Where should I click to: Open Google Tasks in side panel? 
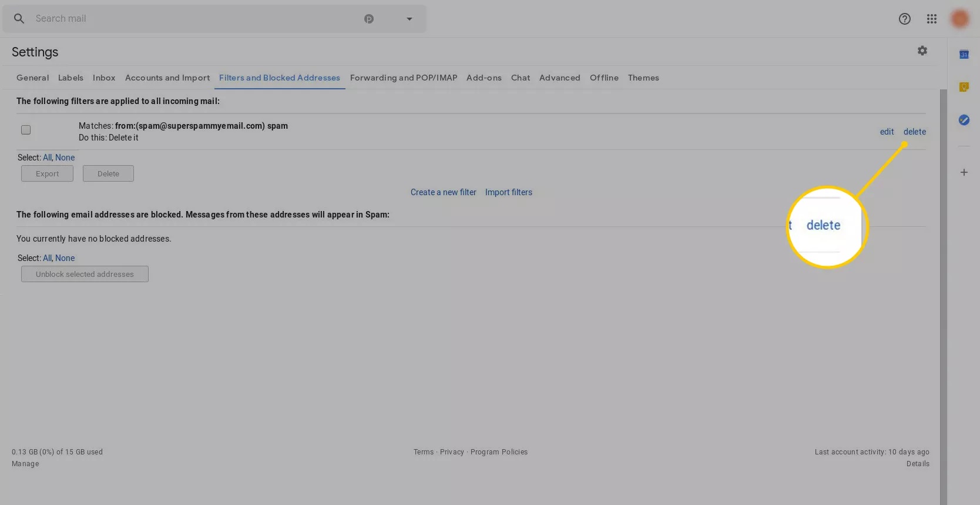pyautogui.click(x=964, y=120)
